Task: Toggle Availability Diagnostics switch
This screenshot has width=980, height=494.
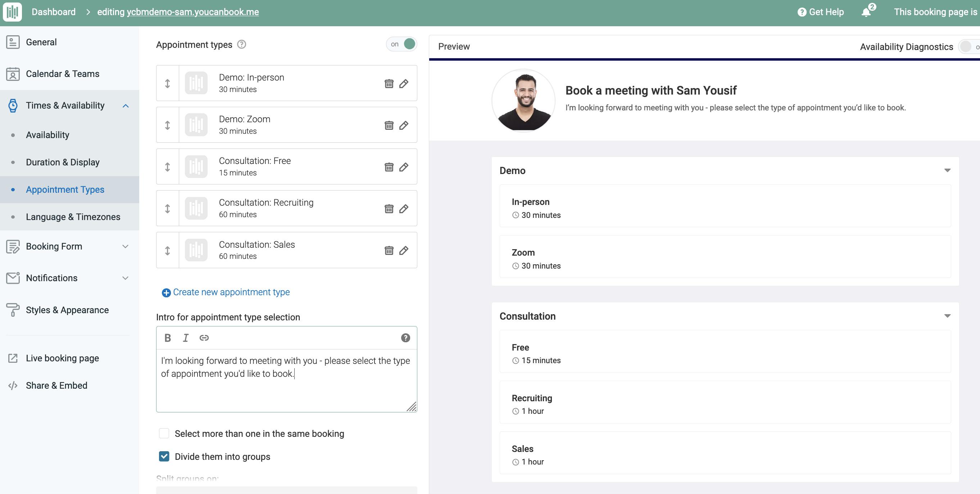Action: tap(968, 47)
